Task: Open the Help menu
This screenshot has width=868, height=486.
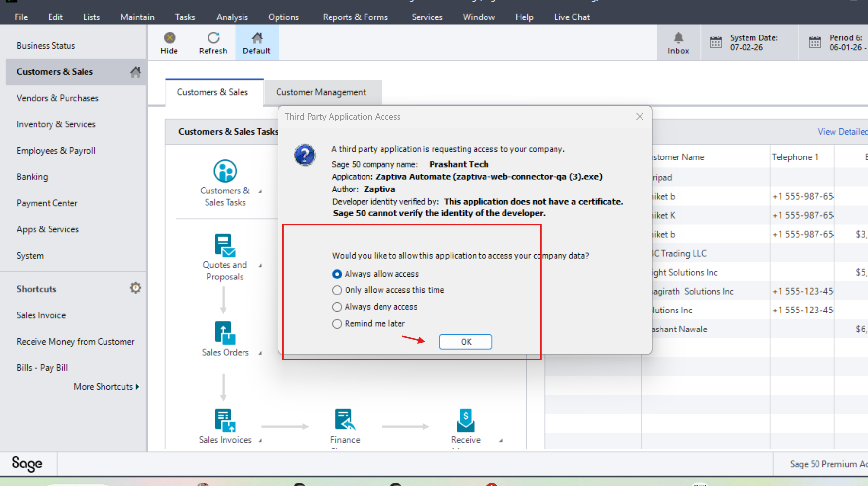Action: [x=524, y=17]
